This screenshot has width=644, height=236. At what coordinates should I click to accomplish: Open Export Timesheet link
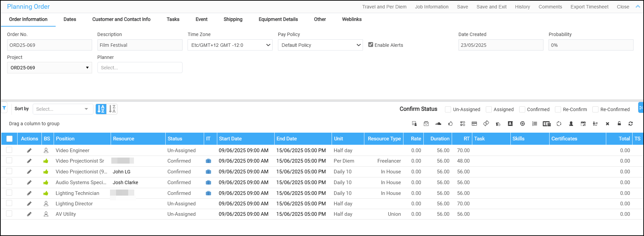[x=589, y=7]
